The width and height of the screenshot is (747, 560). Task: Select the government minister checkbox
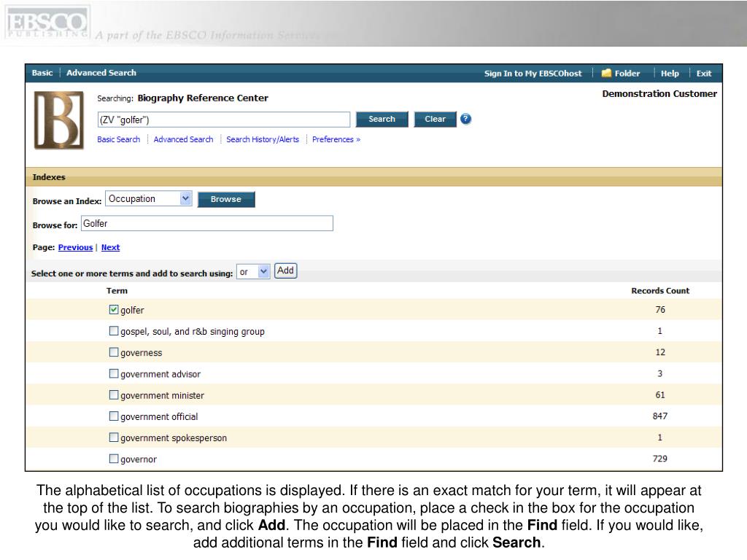(113, 394)
